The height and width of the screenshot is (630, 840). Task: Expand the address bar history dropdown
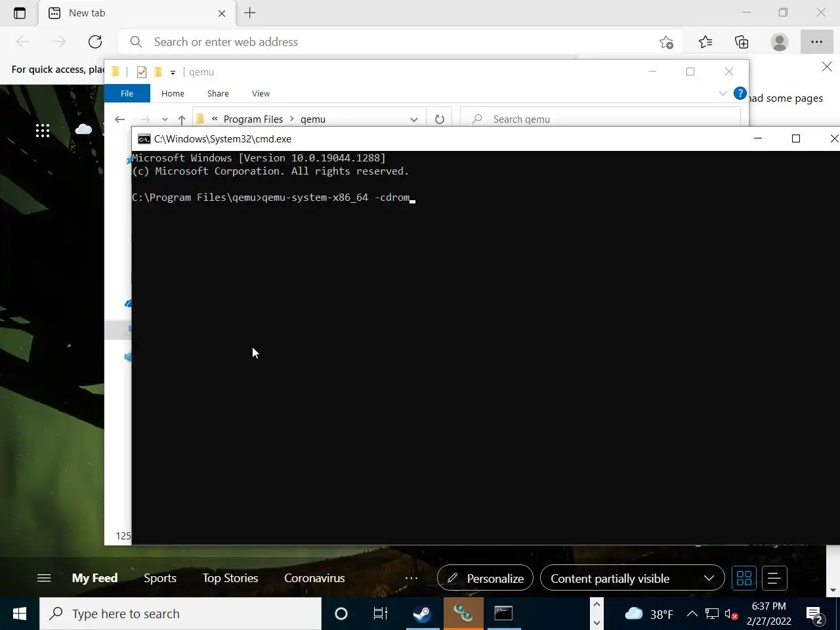pyautogui.click(x=413, y=119)
